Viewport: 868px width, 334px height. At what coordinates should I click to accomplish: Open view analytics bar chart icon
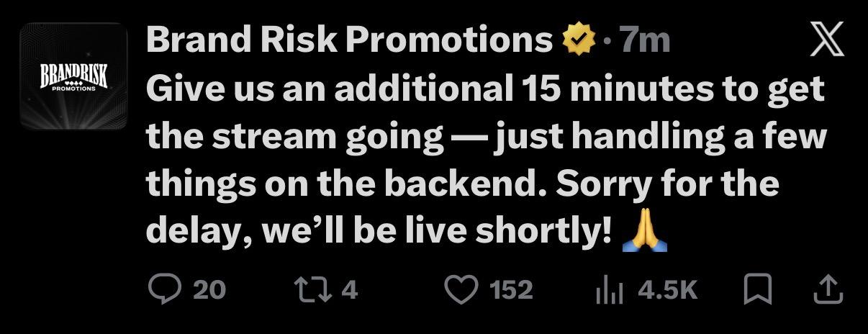[x=610, y=290]
